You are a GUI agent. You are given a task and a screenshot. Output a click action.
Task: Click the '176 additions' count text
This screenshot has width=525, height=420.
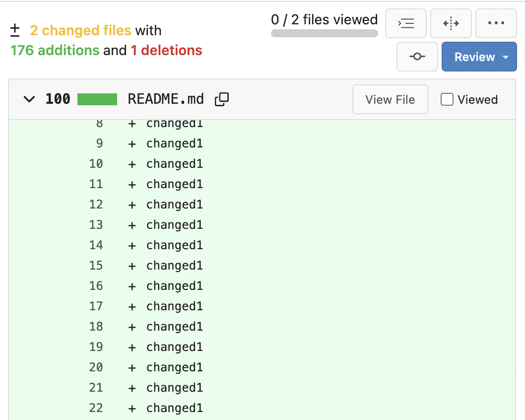coord(55,51)
